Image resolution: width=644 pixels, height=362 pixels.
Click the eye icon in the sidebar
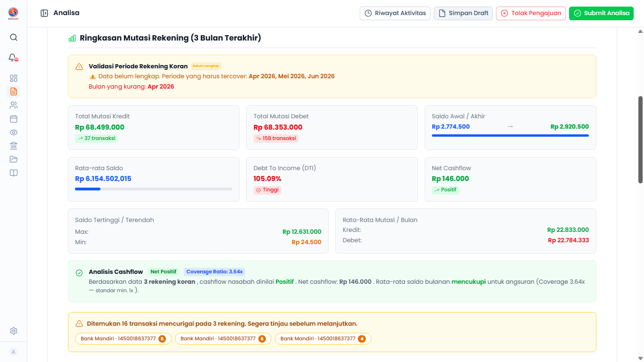14,132
